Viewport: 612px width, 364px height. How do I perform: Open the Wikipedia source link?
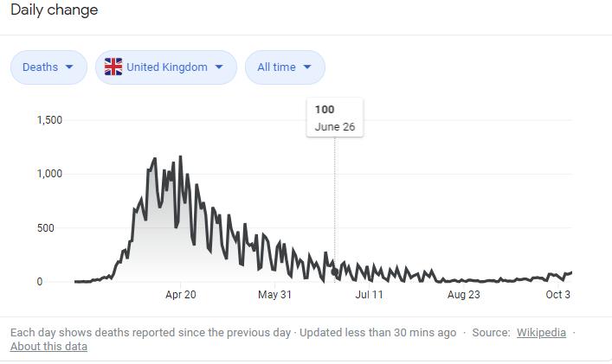(541, 332)
